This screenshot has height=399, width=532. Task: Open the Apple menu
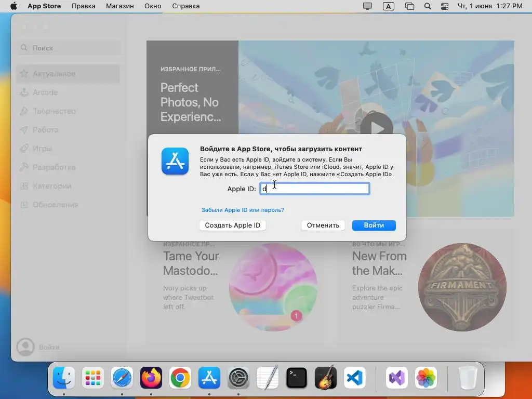point(14,6)
